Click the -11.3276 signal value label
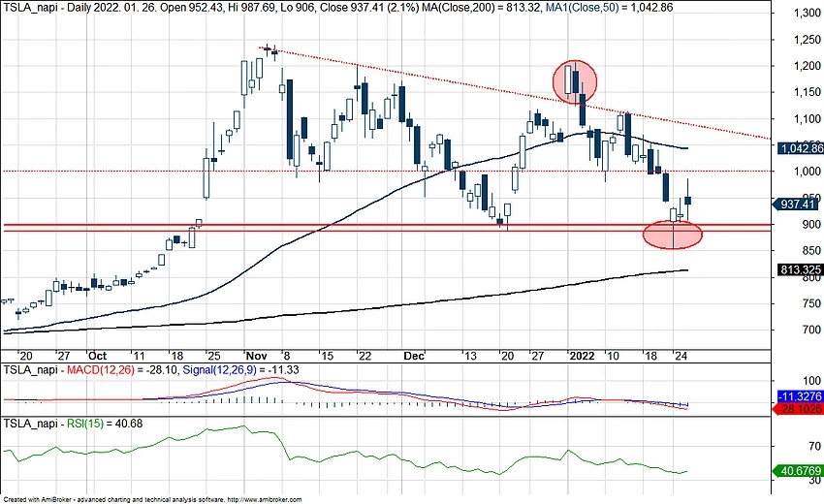 [x=801, y=396]
